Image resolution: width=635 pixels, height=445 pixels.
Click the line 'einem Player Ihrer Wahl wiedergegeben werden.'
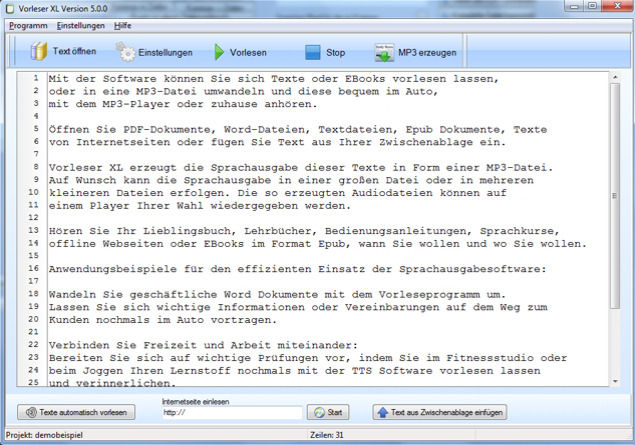[200, 206]
